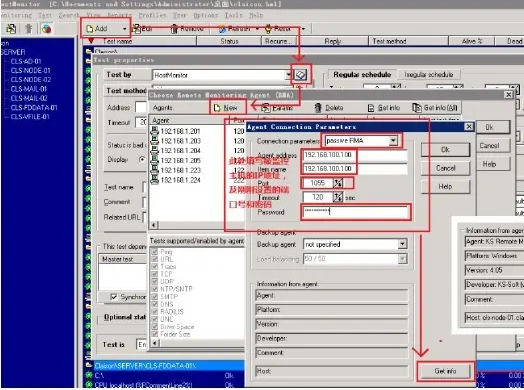Toggle the SMTP test checkbox
Screen dimensions: 524x390
pos(154,296)
